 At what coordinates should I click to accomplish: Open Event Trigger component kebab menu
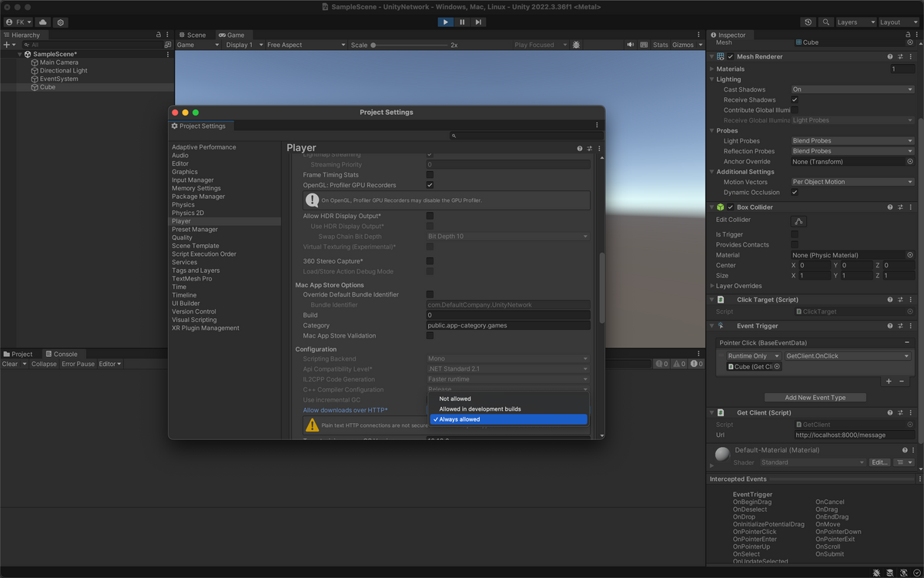(x=910, y=326)
